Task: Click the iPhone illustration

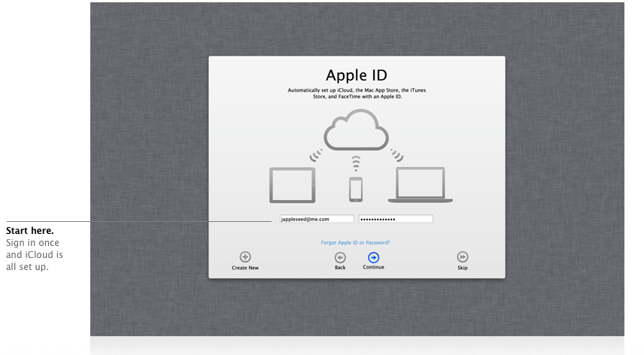Action: click(356, 190)
